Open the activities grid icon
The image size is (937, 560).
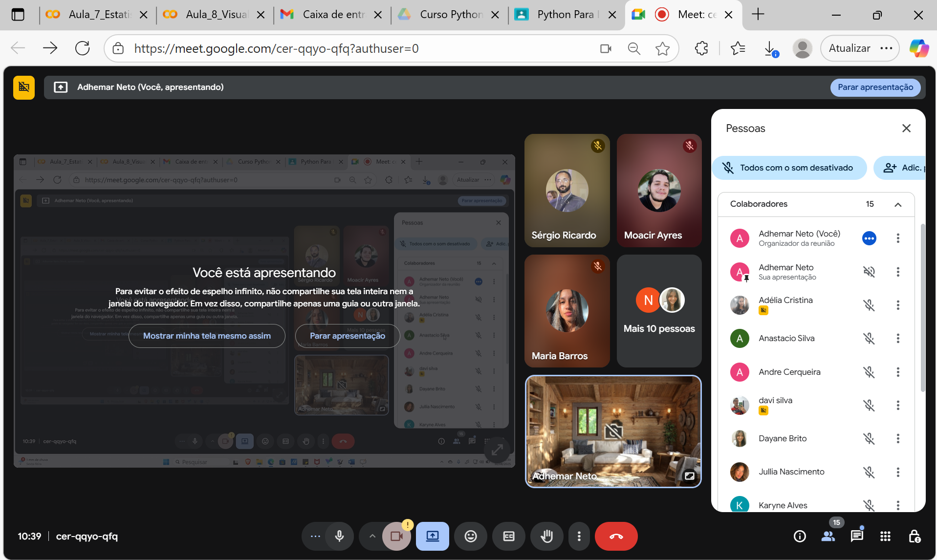click(885, 537)
